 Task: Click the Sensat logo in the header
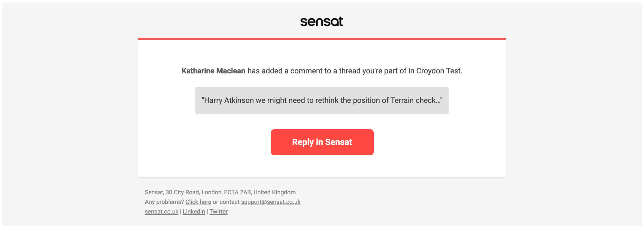click(x=321, y=21)
